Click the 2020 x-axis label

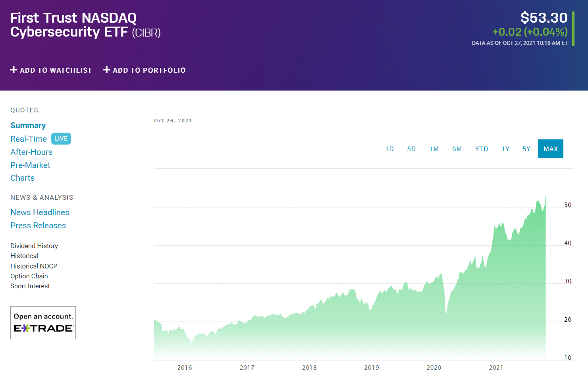tap(434, 368)
